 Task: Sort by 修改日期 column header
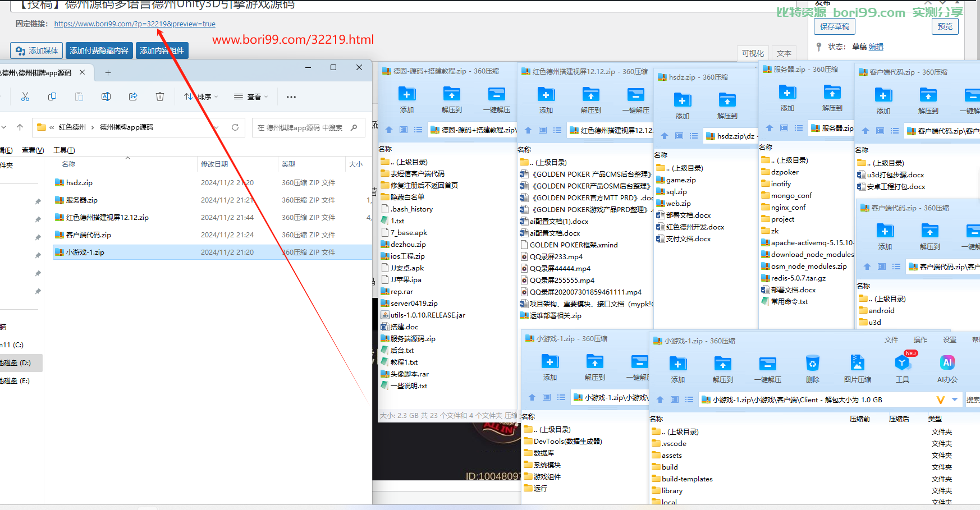click(214, 164)
